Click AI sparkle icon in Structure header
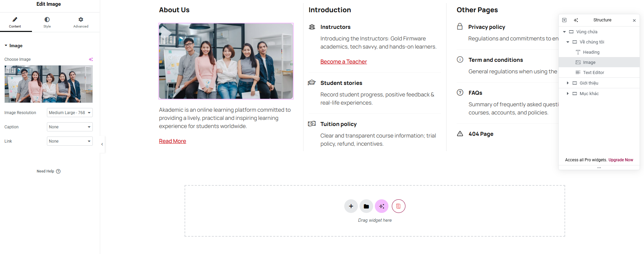This screenshot has height=254, width=644. [576, 20]
